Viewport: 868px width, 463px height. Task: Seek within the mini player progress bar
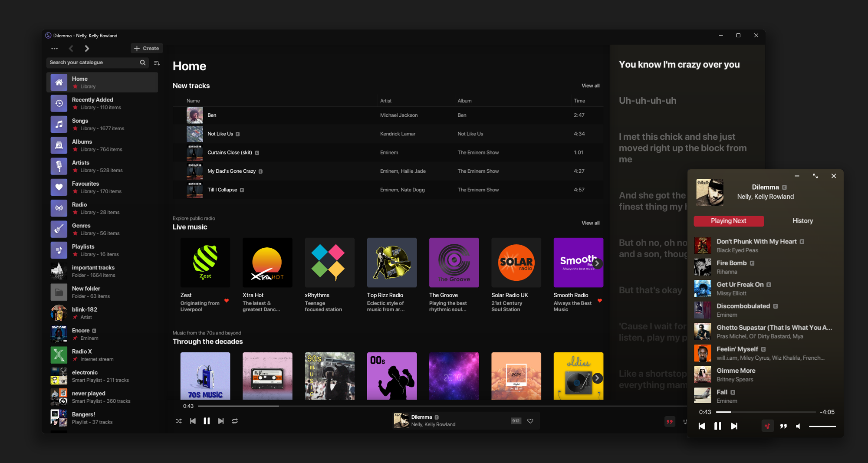coord(766,412)
